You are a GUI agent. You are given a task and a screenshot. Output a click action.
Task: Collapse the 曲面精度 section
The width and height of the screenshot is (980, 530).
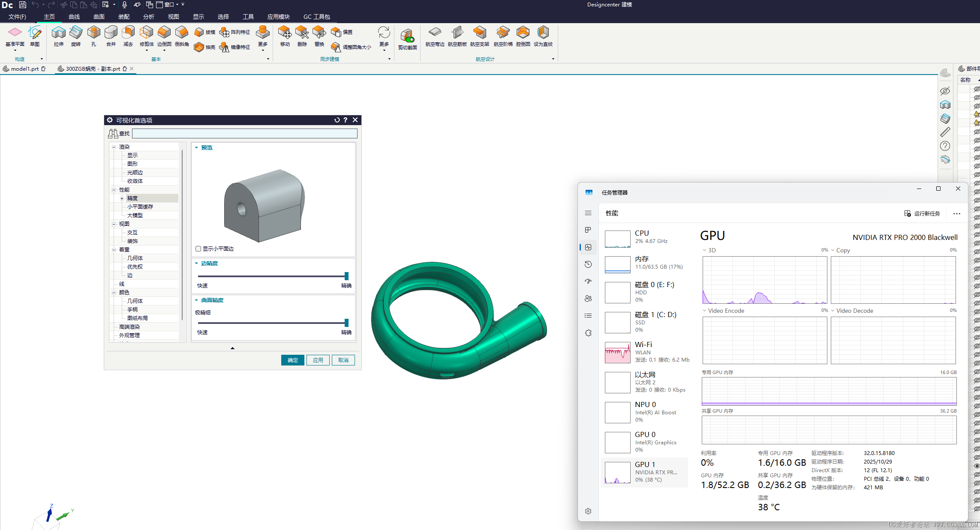(x=197, y=300)
